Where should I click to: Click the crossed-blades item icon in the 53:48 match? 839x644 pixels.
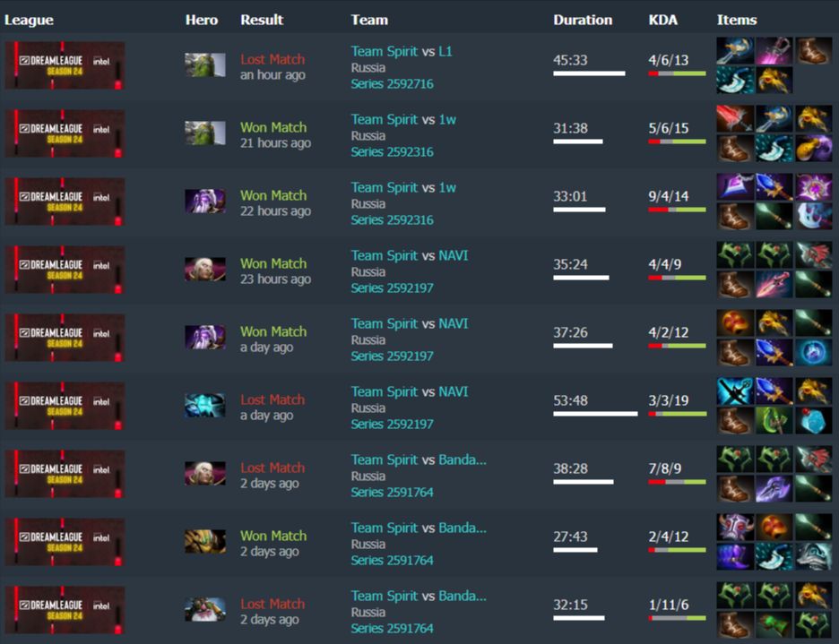pos(735,391)
